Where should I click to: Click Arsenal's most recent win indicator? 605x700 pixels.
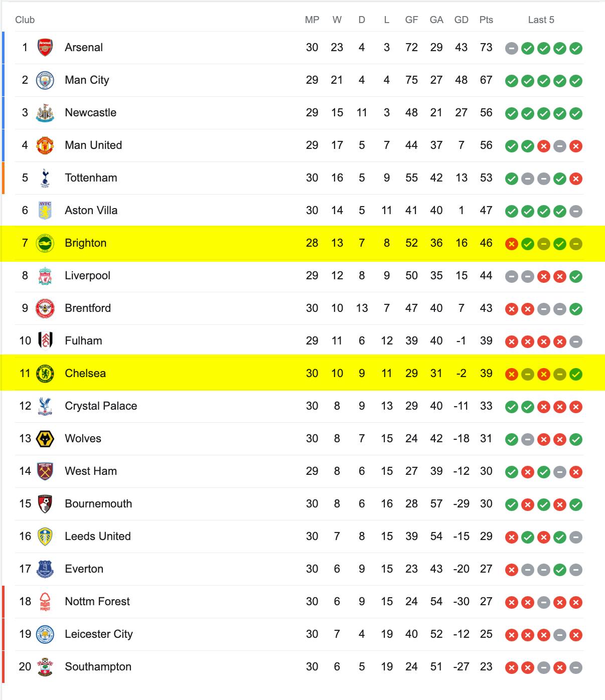pos(576,48)
